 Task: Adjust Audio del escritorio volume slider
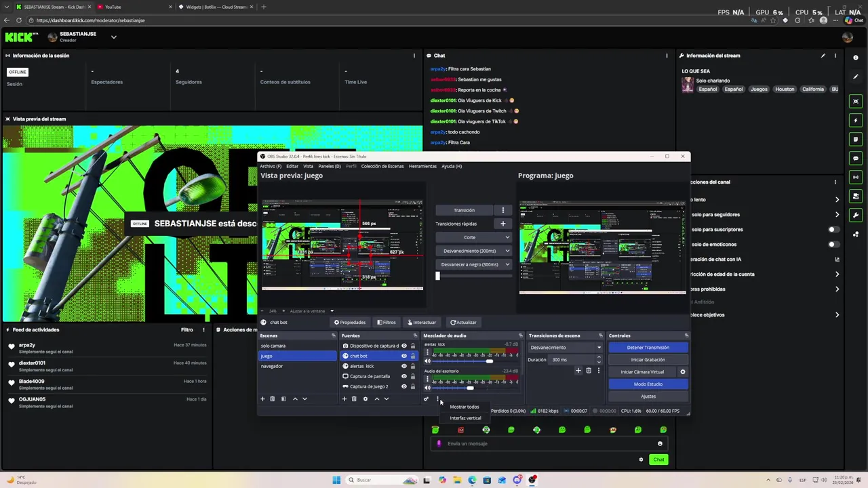(x=470, y=388)
